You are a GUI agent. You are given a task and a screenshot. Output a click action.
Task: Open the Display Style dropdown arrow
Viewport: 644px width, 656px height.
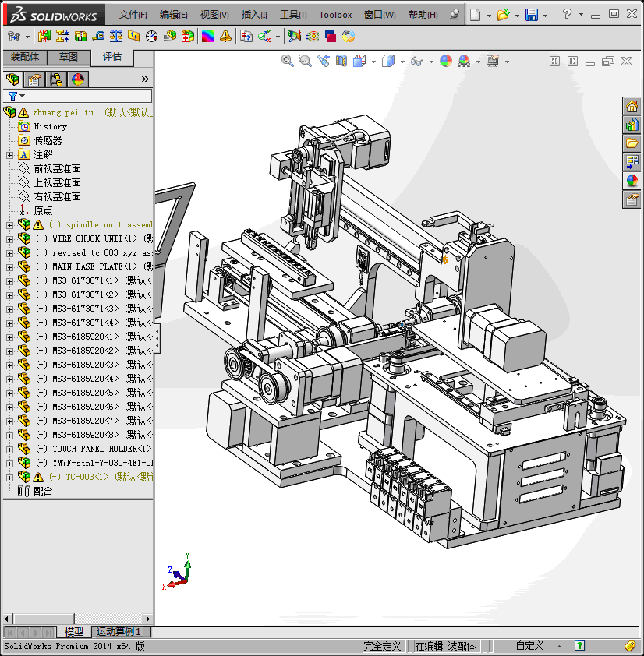[402, 62]
